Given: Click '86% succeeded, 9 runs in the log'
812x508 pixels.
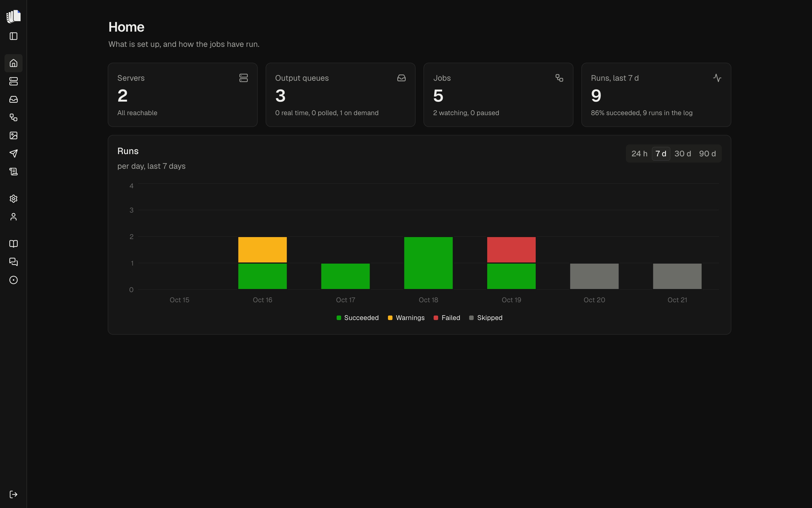Looking at the screenshot, I should [x=641, y=113].
